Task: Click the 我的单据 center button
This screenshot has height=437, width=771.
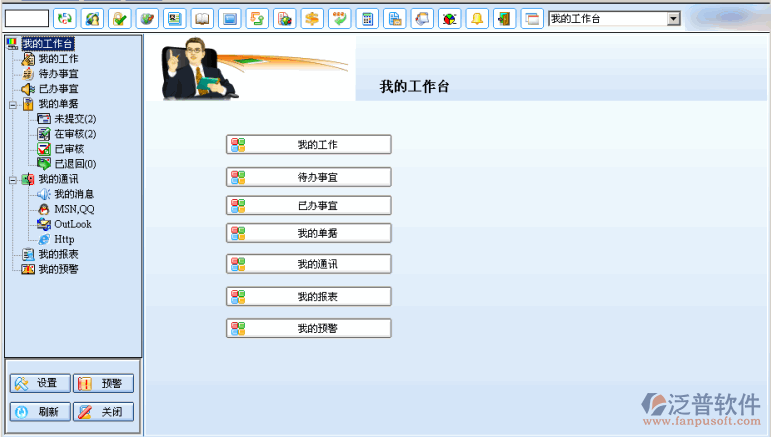Action: tap(309, 233)
